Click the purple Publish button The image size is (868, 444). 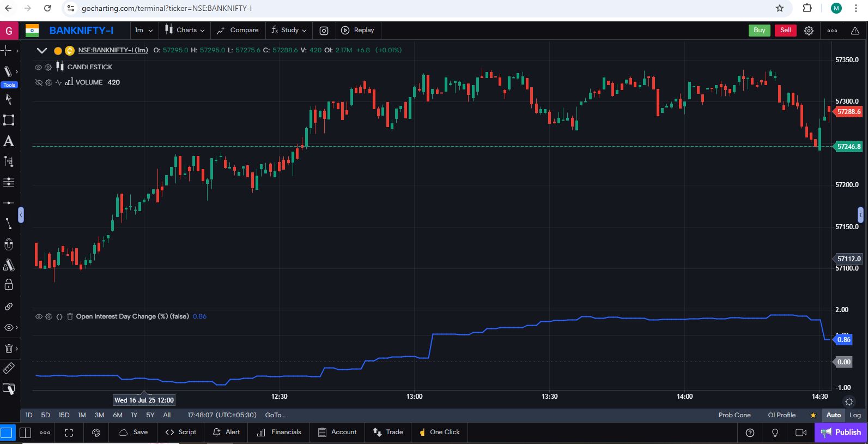pos(841,433)
